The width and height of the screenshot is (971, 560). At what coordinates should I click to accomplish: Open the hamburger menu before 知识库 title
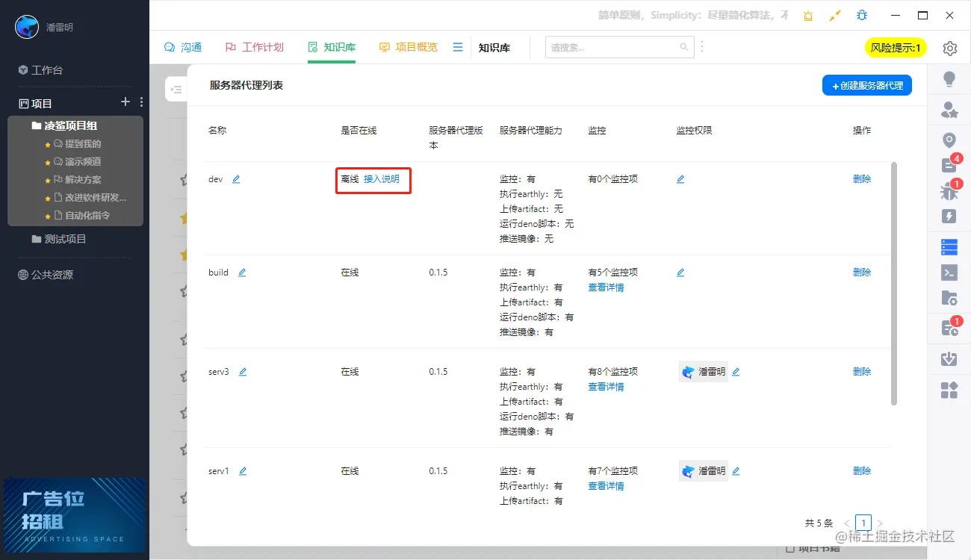click(458, 47)
